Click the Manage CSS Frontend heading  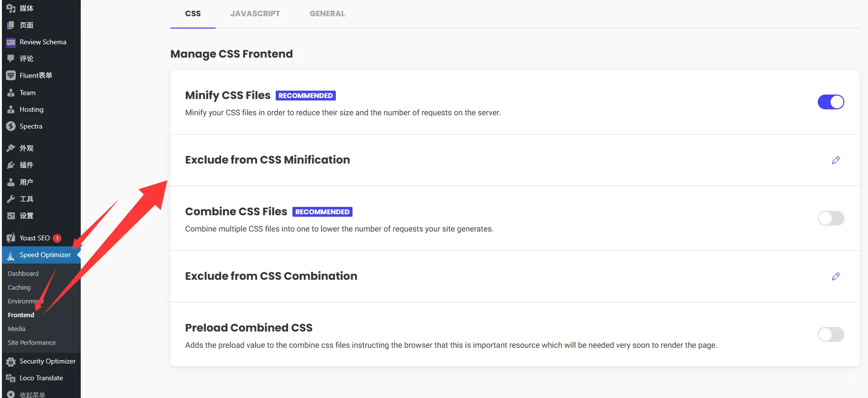231,54
